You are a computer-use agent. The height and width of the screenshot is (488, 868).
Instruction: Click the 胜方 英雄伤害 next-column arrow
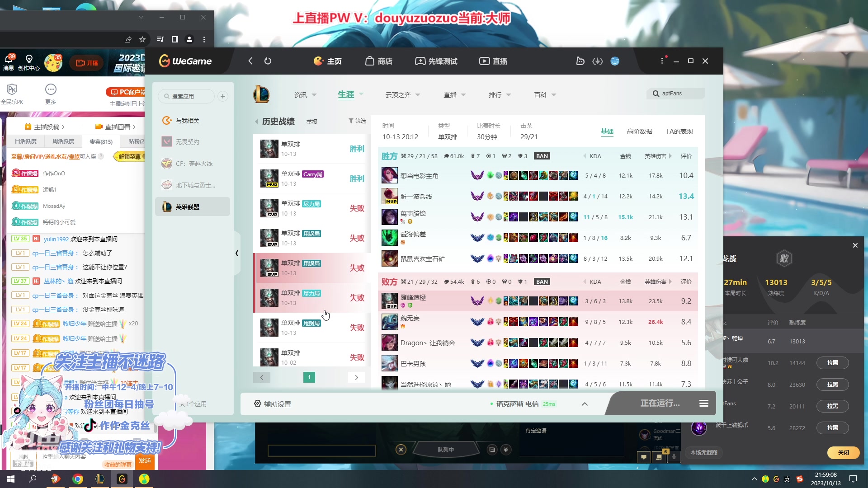(670, 156)
